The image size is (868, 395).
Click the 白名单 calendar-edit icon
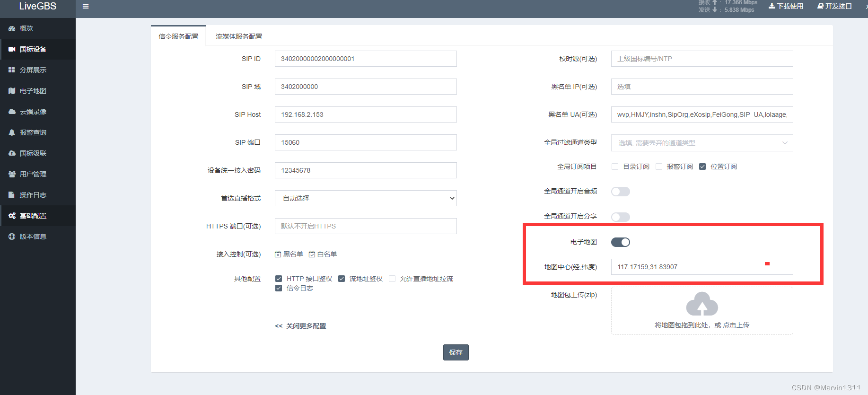point(312,254)
